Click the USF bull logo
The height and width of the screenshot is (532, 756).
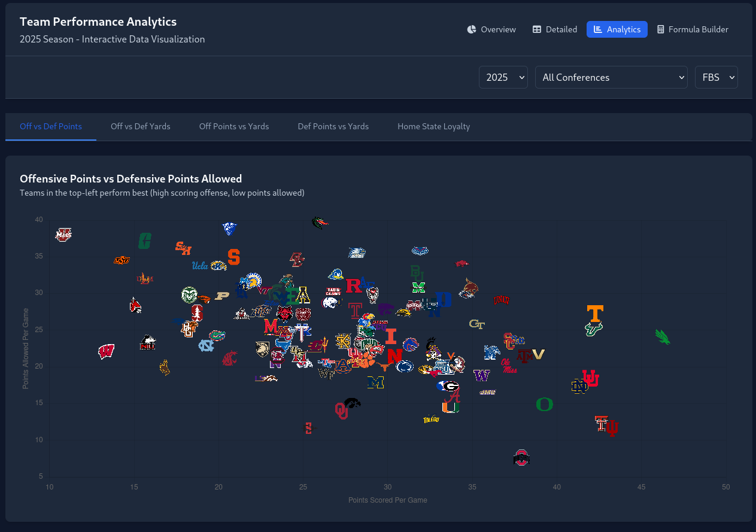[594, 329]
